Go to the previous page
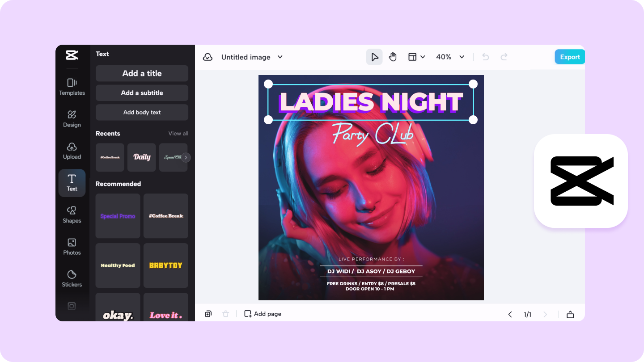The height and width of the screenshot is (362, 644). click(510, 314)
